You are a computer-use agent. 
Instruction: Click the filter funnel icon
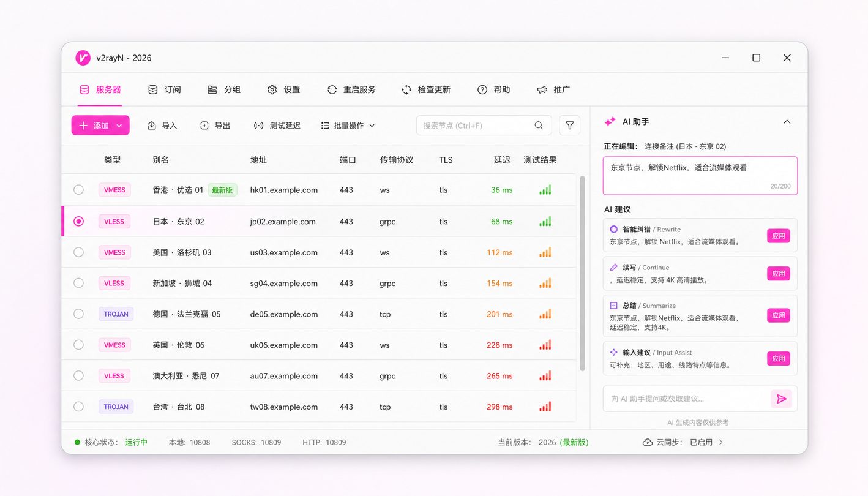pyautogui.click(x=569, y=126)
